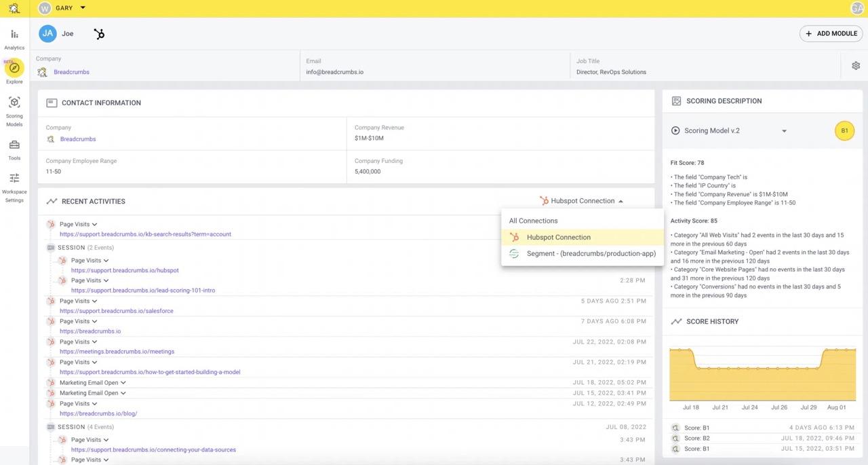Click the Scoring Description panel icon
This screenshot has width=868, height=465.
point(676,101)
